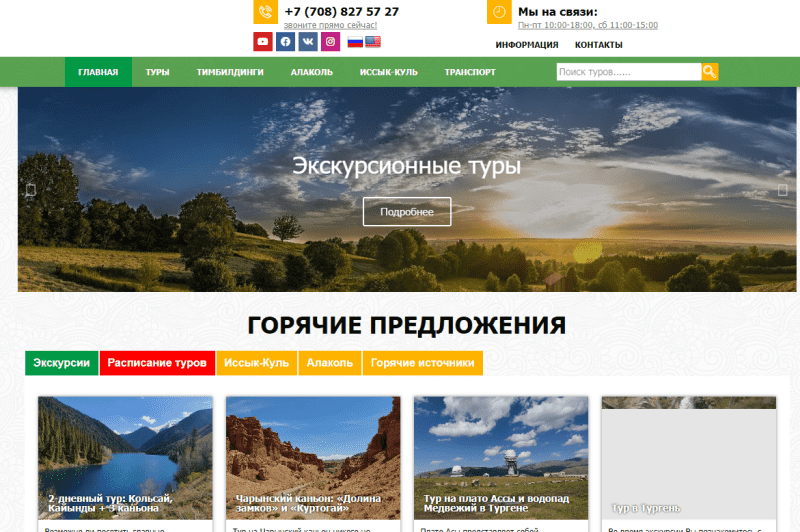This screenshot has height=532, width=800.
Task: Click the 'Мы на связи:' text
Action: pos(558,12)
